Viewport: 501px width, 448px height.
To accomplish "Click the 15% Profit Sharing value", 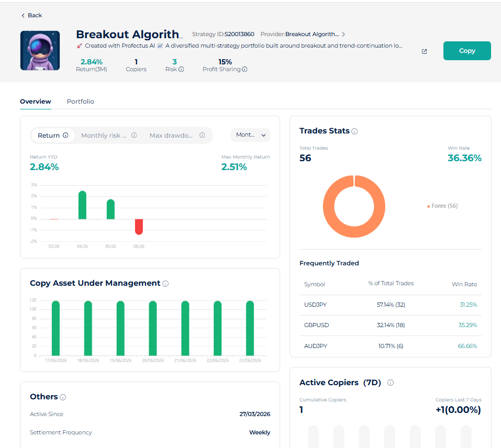I will click(x=225, y=62).
